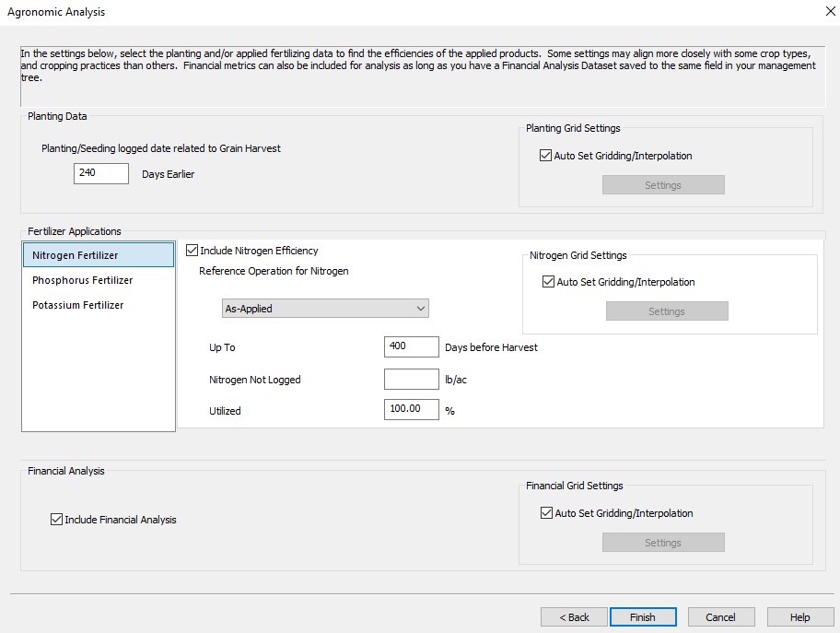
Task: Click the 'lb/ac' unit label
Action: 456,380
